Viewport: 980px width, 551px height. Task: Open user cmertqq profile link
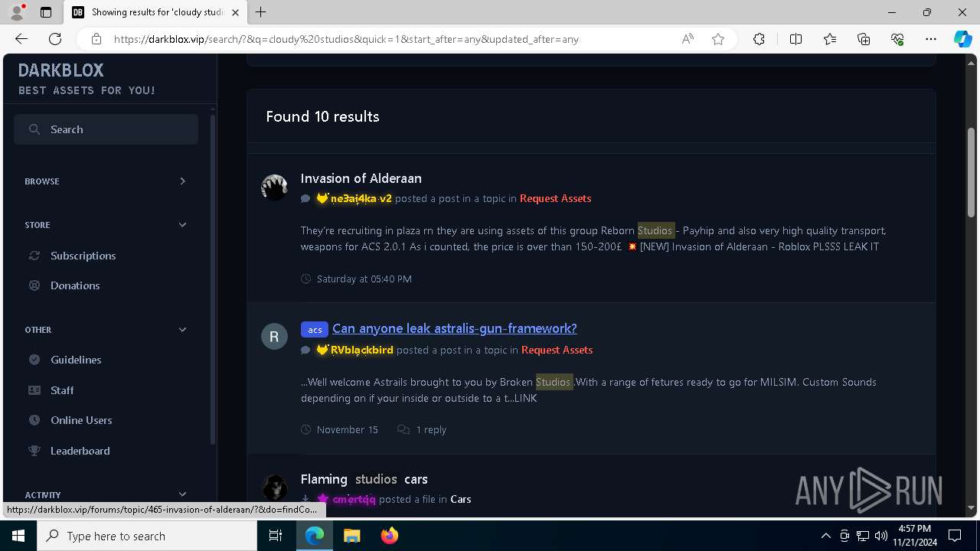[354, 499]
